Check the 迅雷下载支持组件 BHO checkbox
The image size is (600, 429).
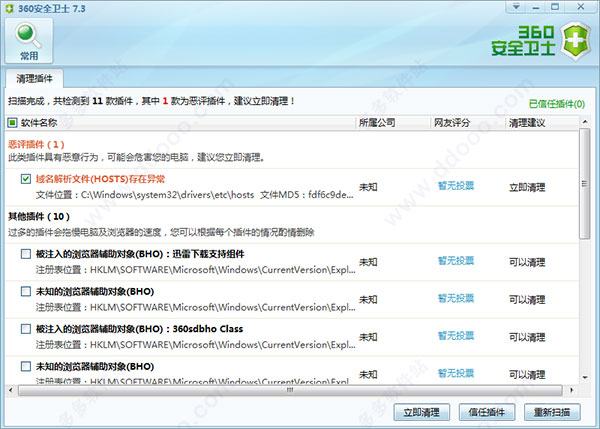coord(26,254)
